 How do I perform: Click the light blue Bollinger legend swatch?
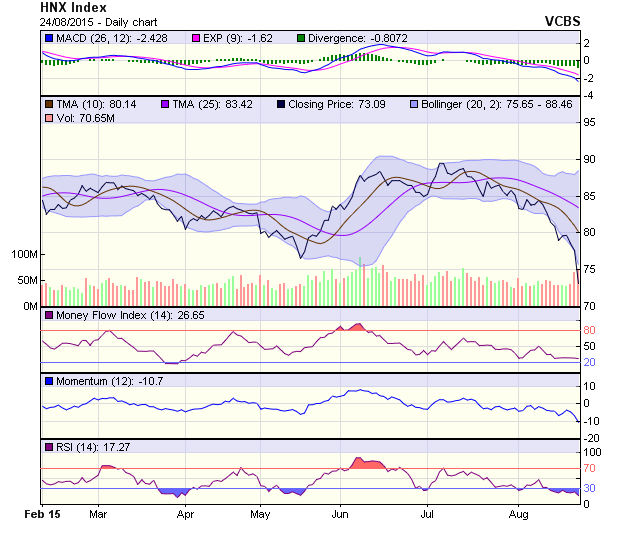414,103
